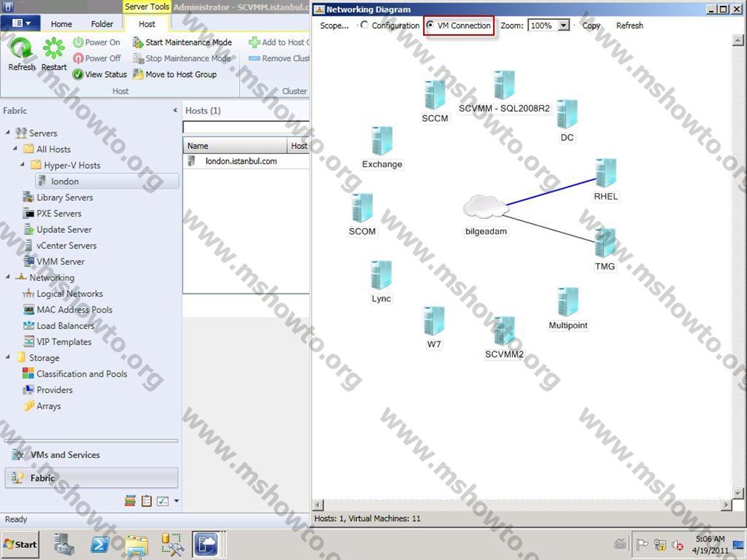Click Power Off in the ribbon

pos(96,58)
